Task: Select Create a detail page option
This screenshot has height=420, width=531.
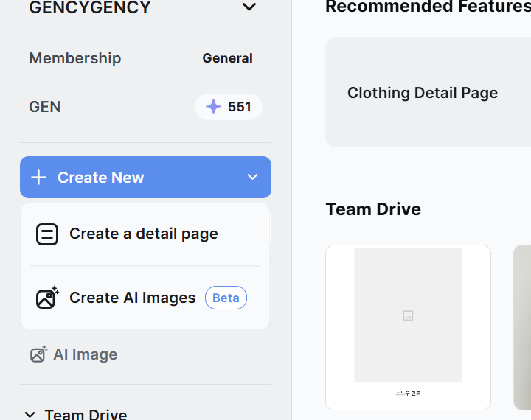Action: tap(145, 234)
